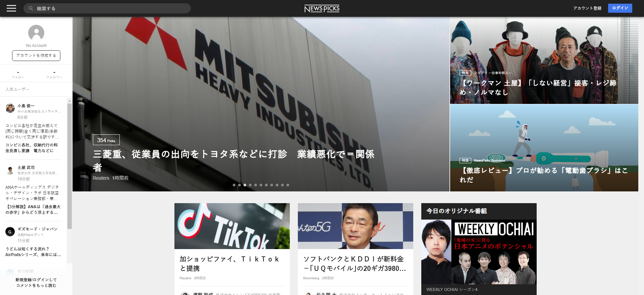This screenshot has width=644, height=295.
Task: Open the hamburger menu icon
Action: (x=11, y=8)
